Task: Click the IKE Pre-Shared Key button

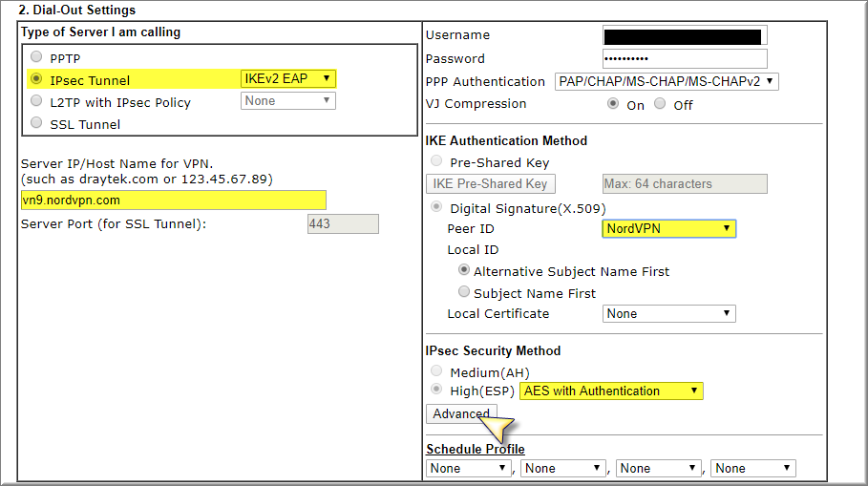Action: tap(491, 183)
